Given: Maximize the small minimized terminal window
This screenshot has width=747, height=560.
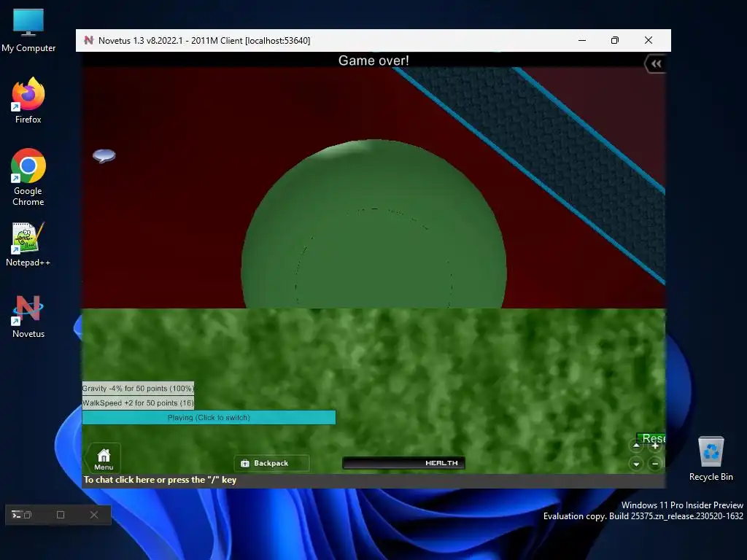Looking at the screenshot, I should click(x=61, y=515).
